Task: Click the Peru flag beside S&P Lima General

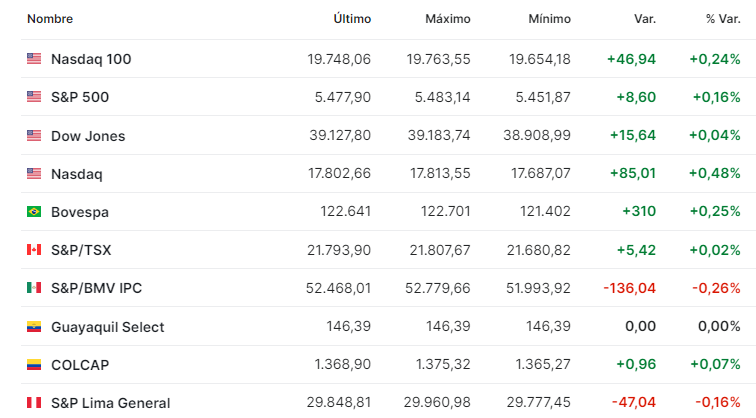Action: coord(34,403)
